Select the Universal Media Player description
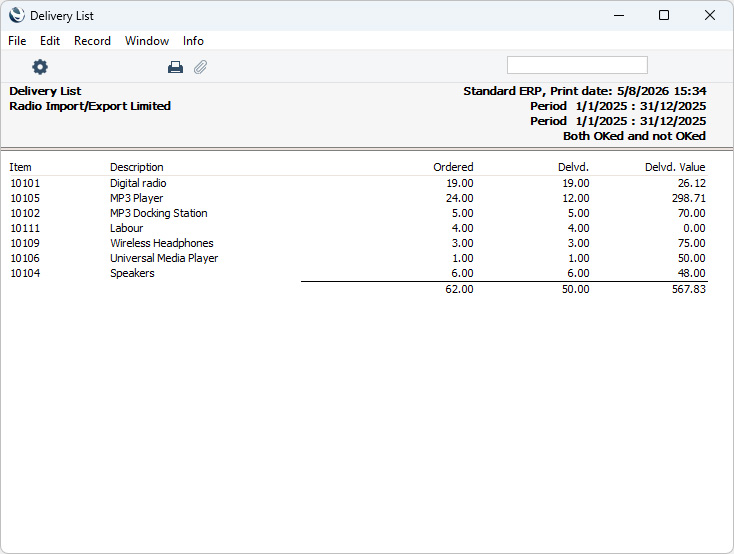 coord(164,258)
